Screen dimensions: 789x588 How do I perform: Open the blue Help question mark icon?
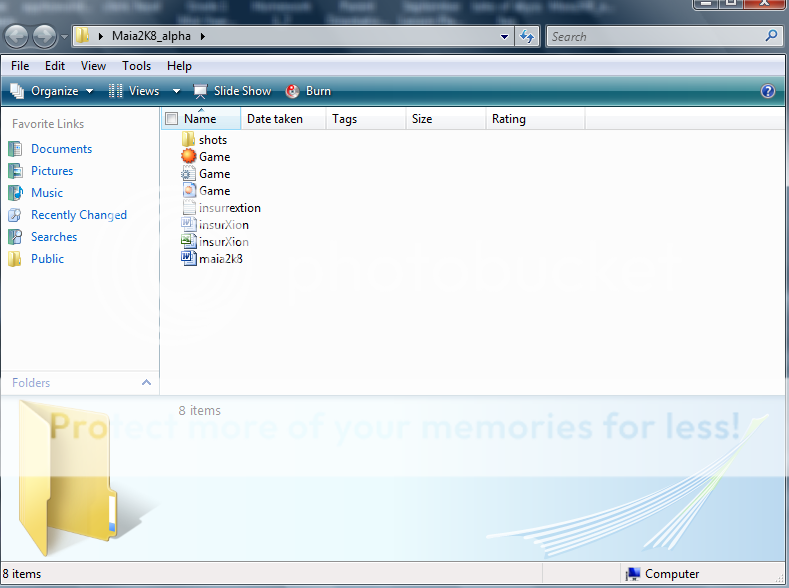[768, 91]
